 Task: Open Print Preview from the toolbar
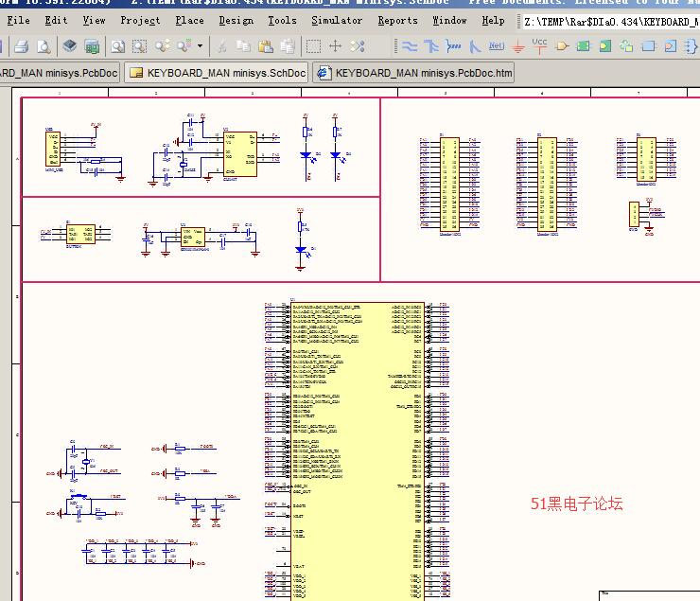tap(44, 46)
